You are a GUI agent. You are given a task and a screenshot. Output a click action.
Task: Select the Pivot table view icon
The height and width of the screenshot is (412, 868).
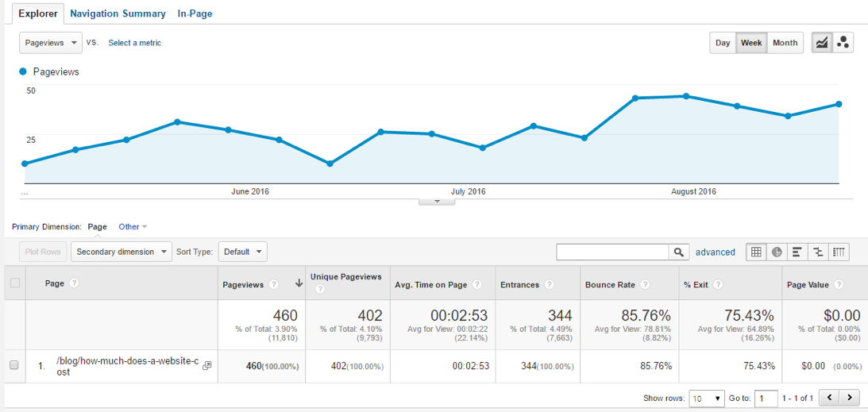click(x=839, y=252)
